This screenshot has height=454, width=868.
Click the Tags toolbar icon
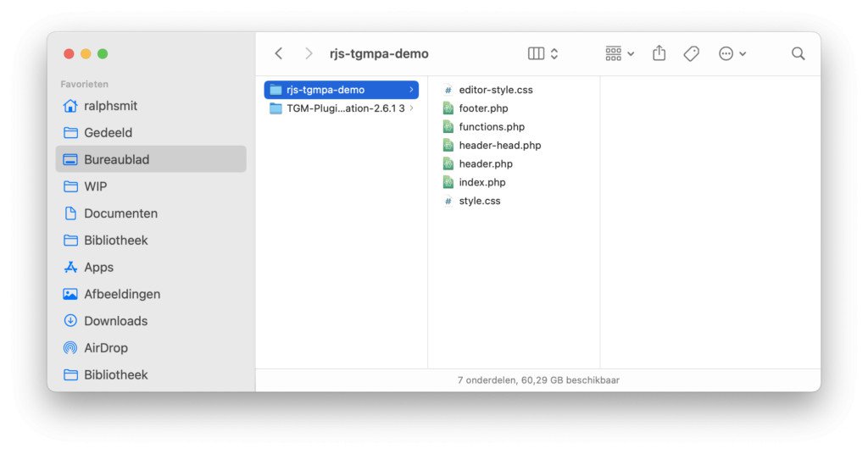point(692,53)
